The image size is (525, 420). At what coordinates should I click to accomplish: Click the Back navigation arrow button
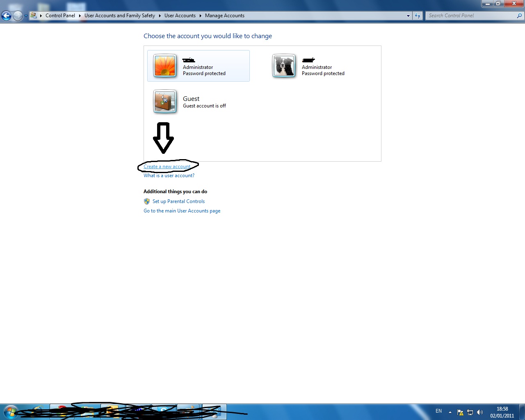pyautogui.click(x=7, y=16)
